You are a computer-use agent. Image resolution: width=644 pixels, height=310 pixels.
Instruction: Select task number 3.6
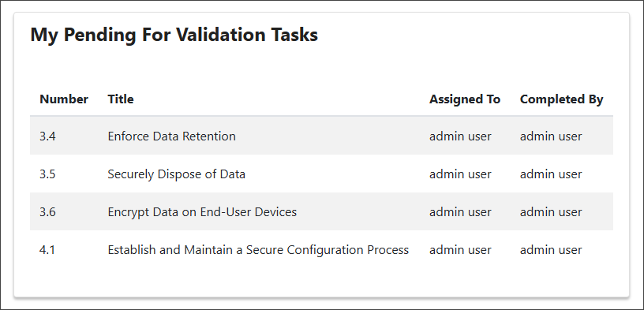(x=47, y=212)
